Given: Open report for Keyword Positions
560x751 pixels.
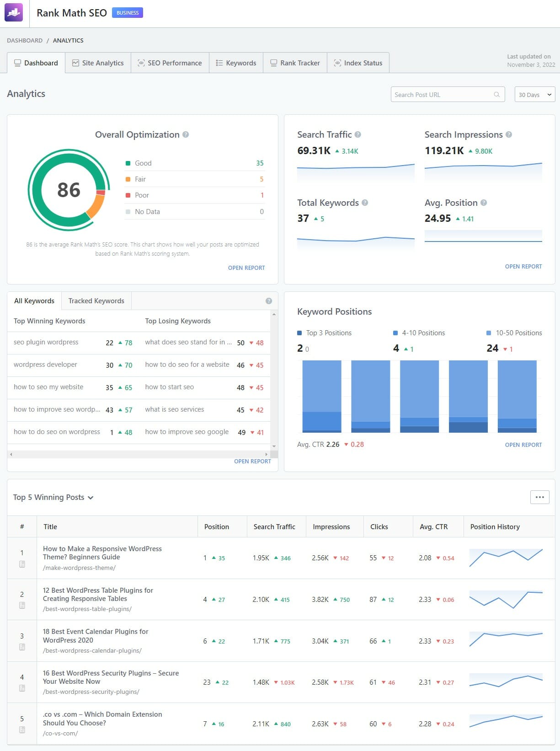Looking at the screenshot, I should pyautogui.click(x=523, y=445).
